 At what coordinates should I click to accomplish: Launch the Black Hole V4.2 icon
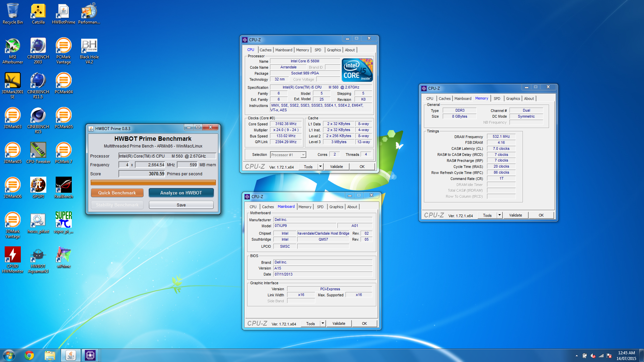click(89, 51)
